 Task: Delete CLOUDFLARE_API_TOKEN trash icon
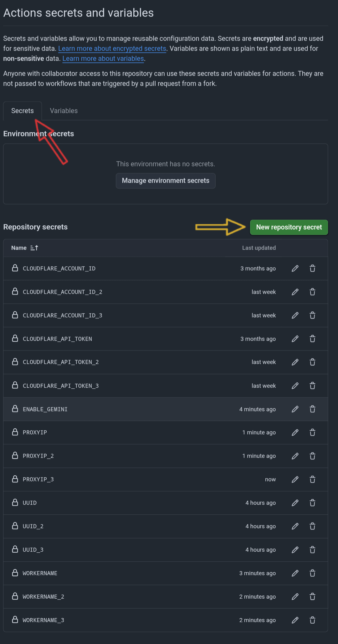[312, 339]
